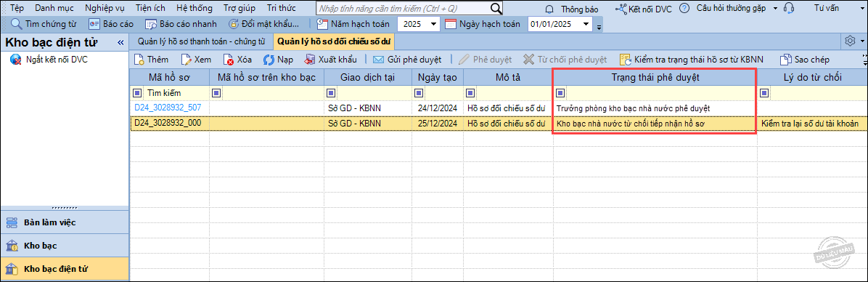Open filter operator for Trạng thái phê duyệt
Viewport: 868px width, 282px height.
[560, 92]
